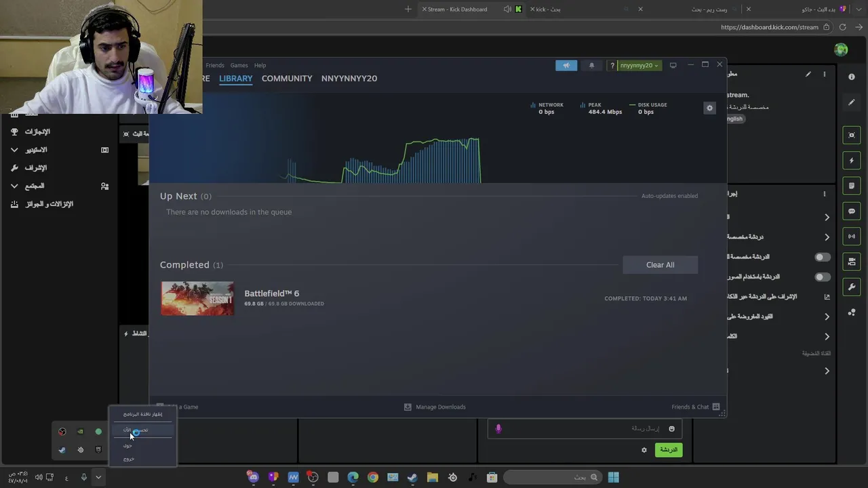Click Kick sidebar wrench icon
The width and height of the screenshot is (868, 488).
852,287
